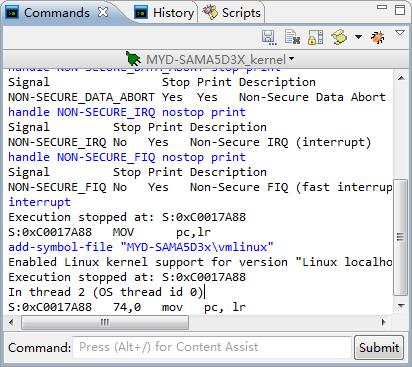Switch to the Scripts tab
The height and width of the screenshot is (367, 412).
tap(232, 13)
